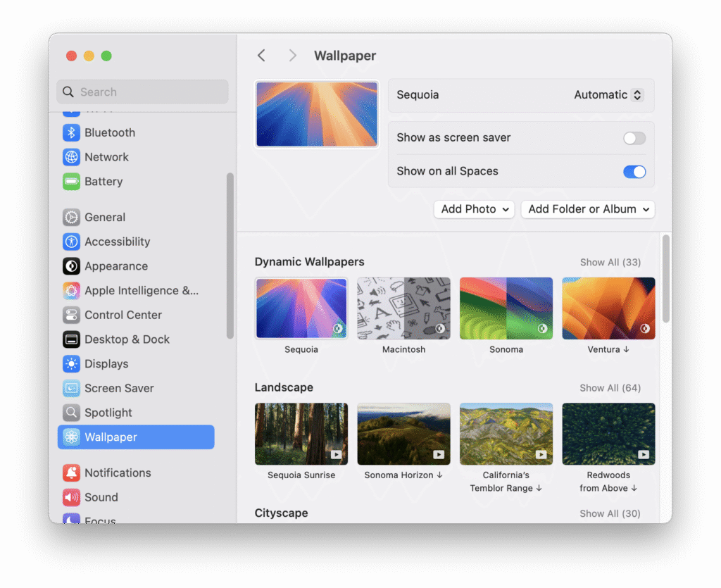Viewport: 721px width, 588px height.
Task: Click the Bluetooth icon in the sidebar
Action: click(x=71, y=133)
